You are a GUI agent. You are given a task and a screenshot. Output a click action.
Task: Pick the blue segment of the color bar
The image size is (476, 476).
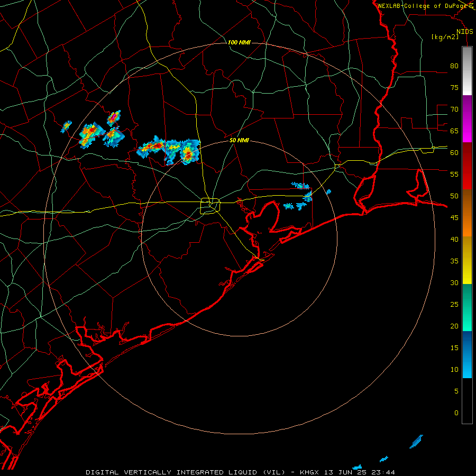(467, 354)
